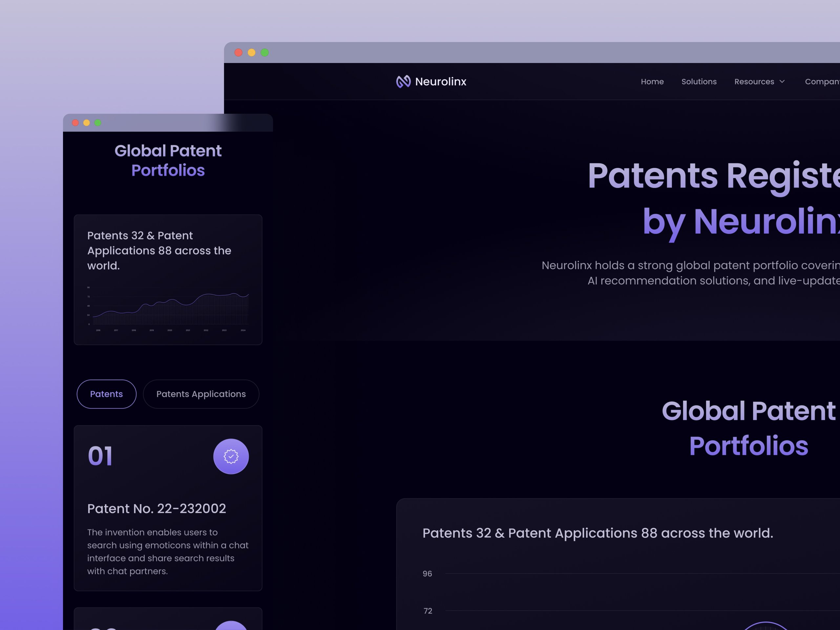
Task: Click green maximize dot of small window
Action: point(98,123)
